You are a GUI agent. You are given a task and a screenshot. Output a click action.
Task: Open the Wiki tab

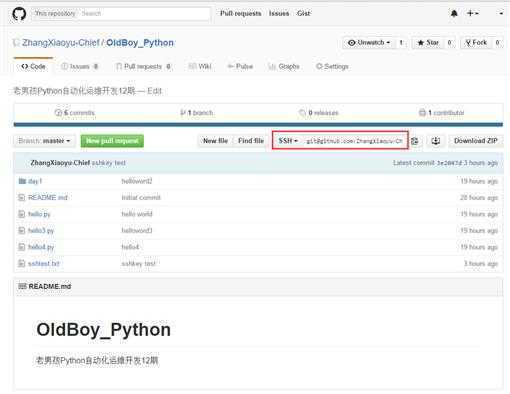(200, 66)
